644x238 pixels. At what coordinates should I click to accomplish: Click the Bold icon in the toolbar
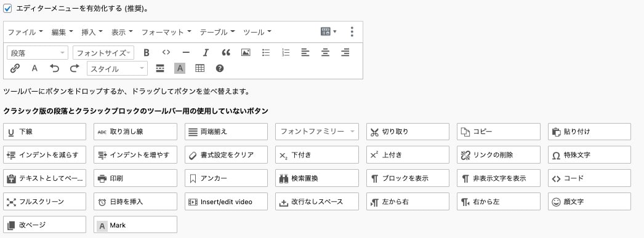pyautogui.click(x=146, y=52)
